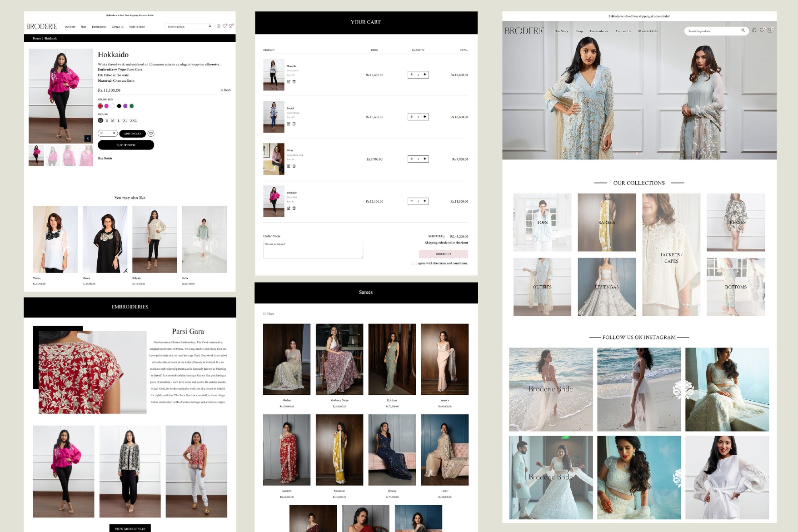Open the Filter option on Sarees page
The image size is (798, 532).
point(269,314)
